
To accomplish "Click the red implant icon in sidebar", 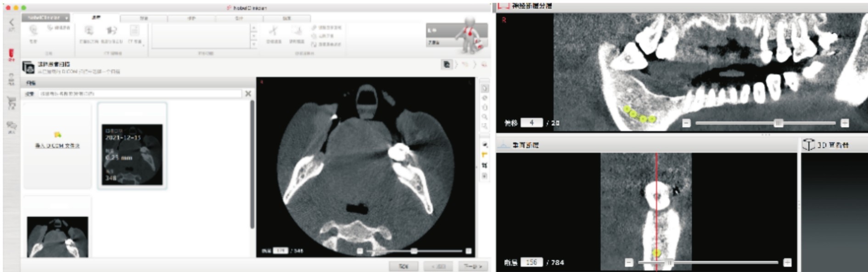I will point(11,54).
